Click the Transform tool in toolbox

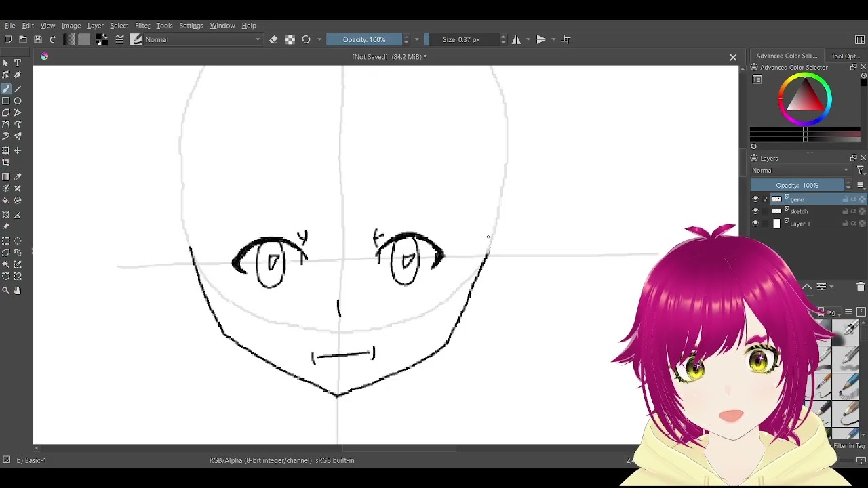pos(6,150)
